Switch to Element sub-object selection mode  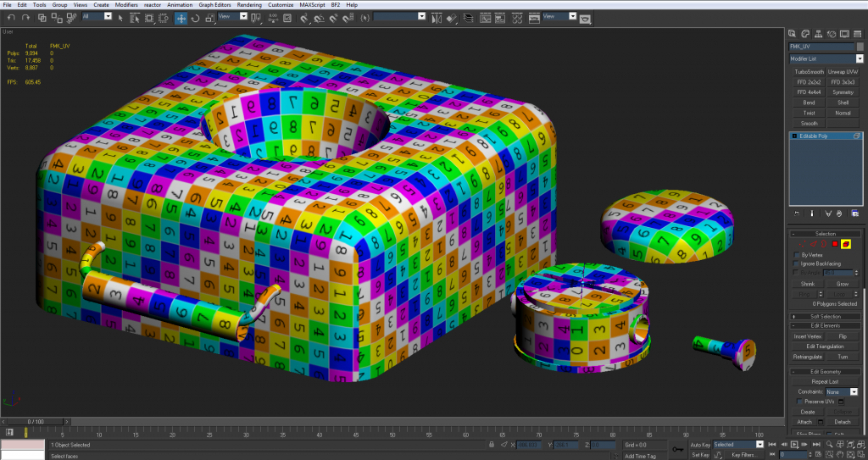click(846, 244)
